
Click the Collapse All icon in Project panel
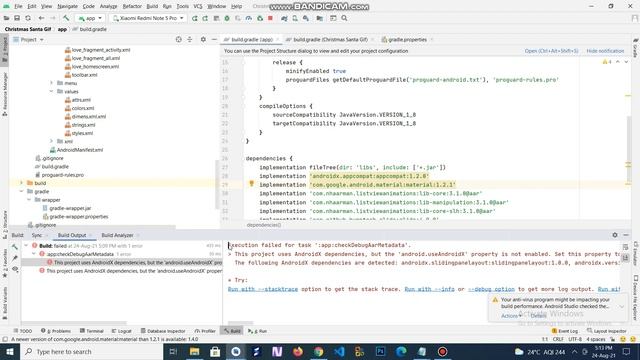click(x=189, y=40)
